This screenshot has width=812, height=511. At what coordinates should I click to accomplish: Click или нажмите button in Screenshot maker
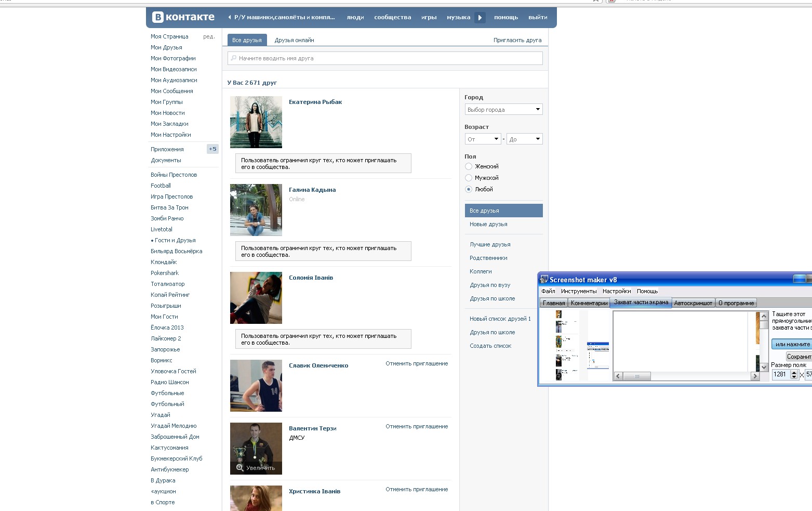(792, 344)
